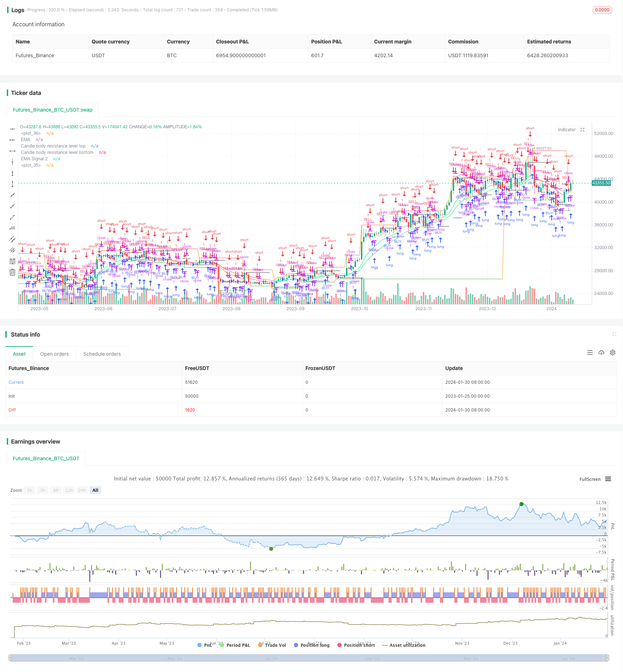Select the All zoom range button
This screenshot has width=623, height=672.
pyautogui.click(x=95, y=490)
